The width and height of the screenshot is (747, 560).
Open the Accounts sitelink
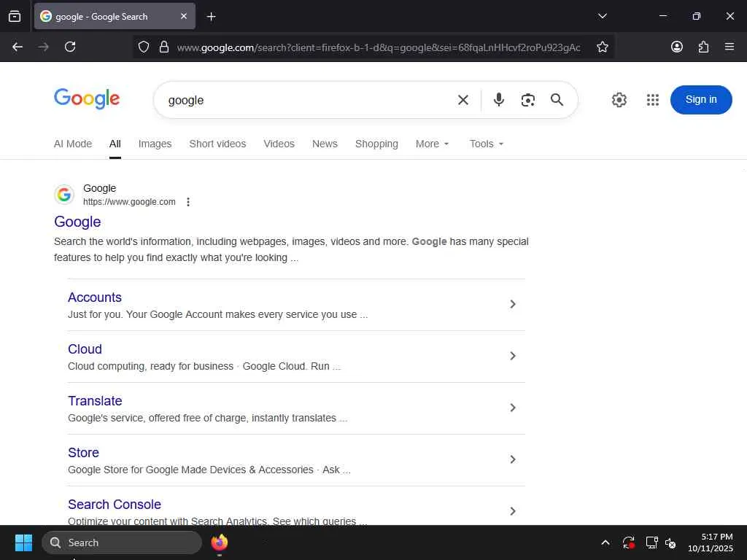click(94, 297)
